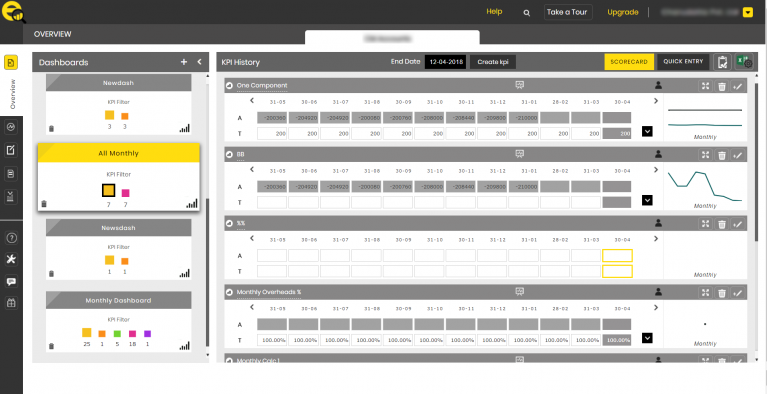Go to later dates in BB row

point(656,170)
